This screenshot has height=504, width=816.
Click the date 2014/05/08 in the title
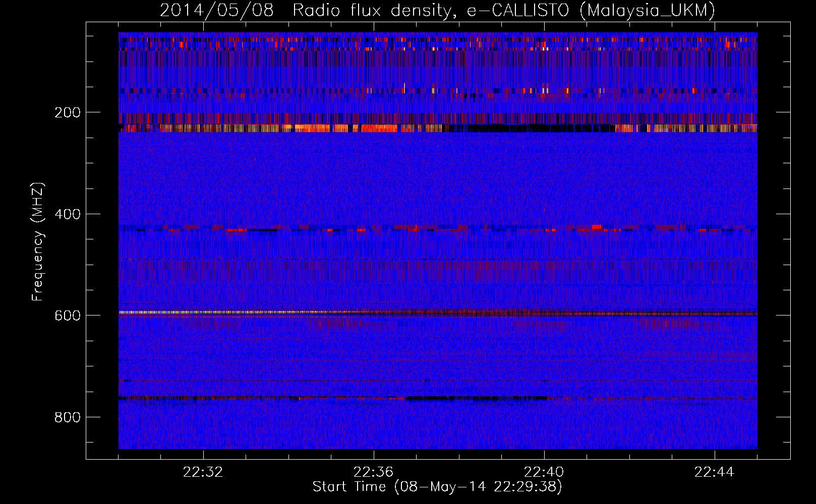(x=217, y=10)
